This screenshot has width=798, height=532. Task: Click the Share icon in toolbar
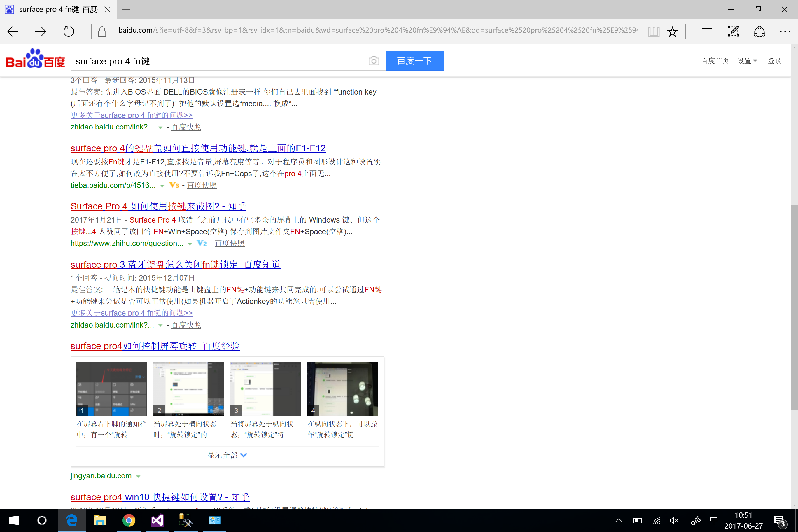click(x=759, y=32)
